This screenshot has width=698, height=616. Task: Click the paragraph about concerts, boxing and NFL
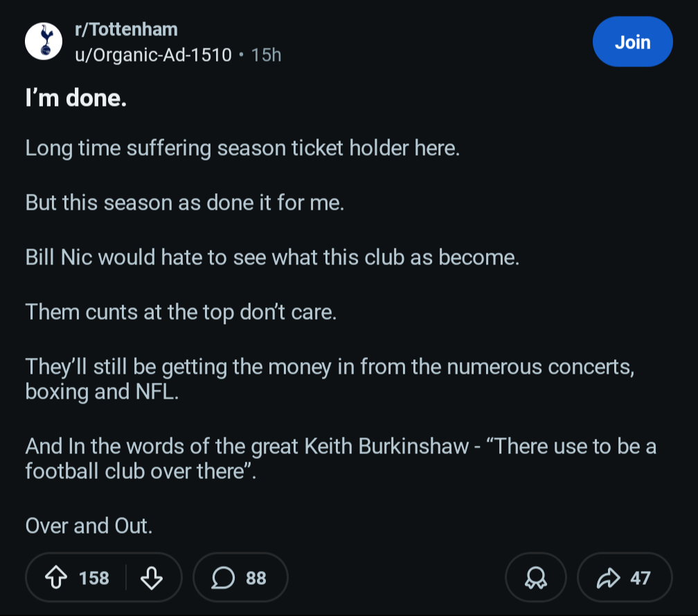tap(330, 379)
